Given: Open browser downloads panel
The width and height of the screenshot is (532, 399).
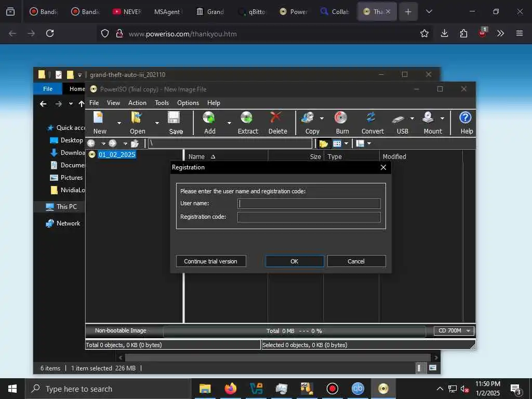Looking at the screenshot, I should tap(444, 33).
